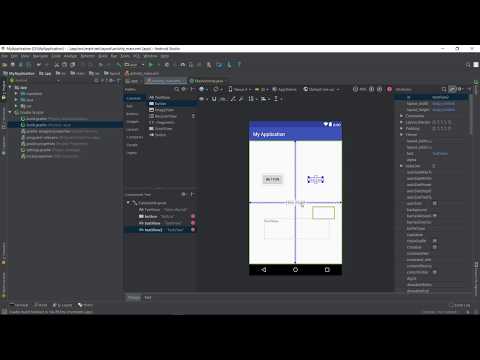The height and width of the screenshot is (360, 480).
Task: Expand the Layout_Margin attribute group
Action: pyautogui.click(x=402, y=122)
